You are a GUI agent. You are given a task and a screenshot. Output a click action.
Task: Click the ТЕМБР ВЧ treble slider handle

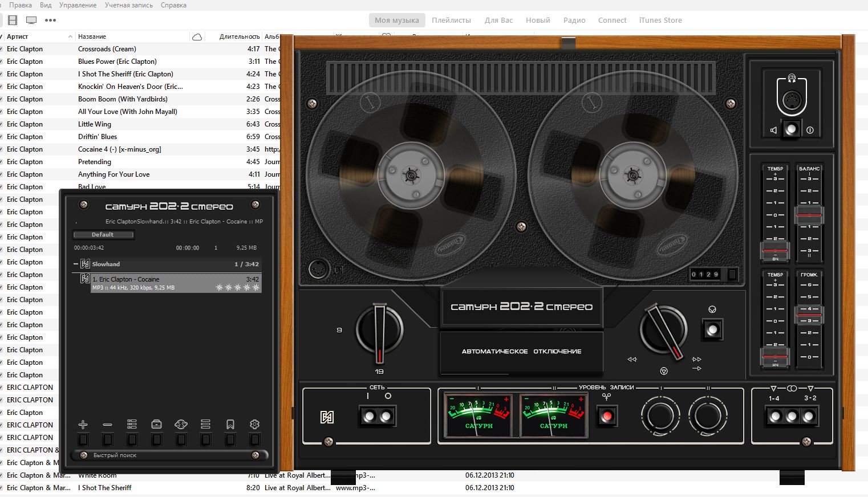point(775,250)
